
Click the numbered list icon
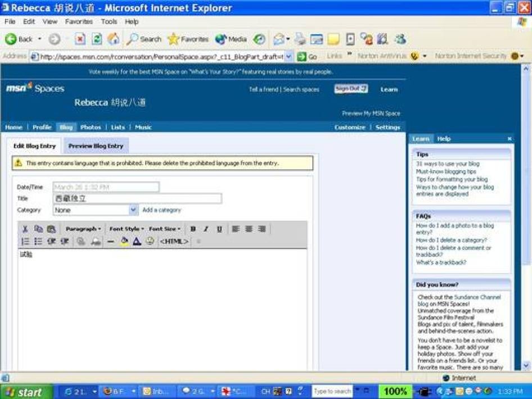coord(25,241)
